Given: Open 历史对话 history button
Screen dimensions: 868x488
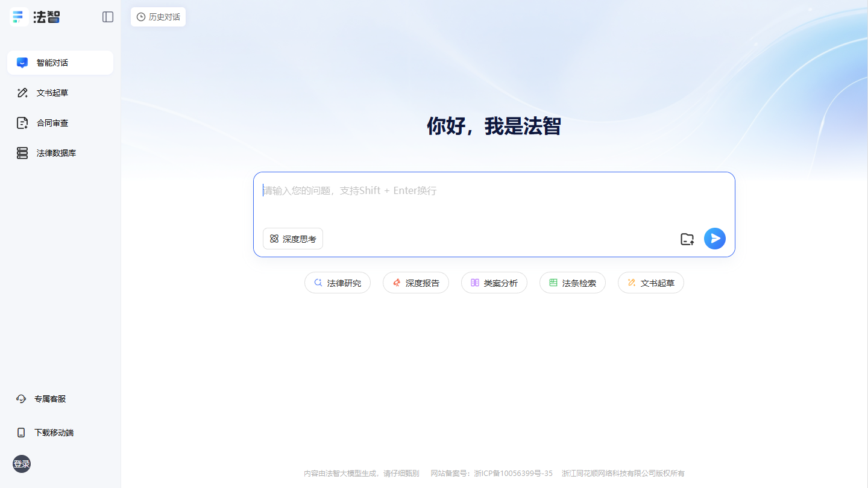Looking at the screenshot, I should (158, 17).
